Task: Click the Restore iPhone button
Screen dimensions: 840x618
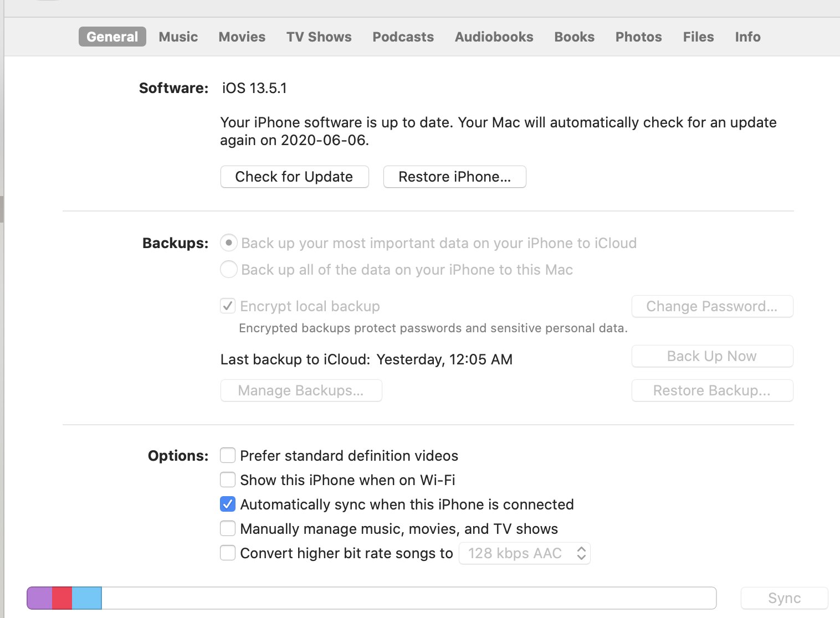Action: coord(454,177)
